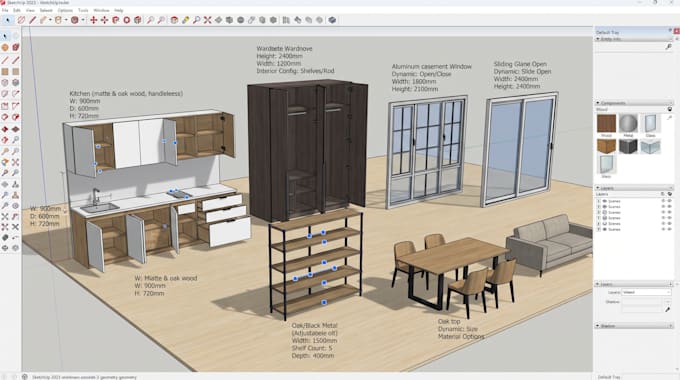
Task: Open the Layers combo box in lower tray
Action: pos(646,292)
